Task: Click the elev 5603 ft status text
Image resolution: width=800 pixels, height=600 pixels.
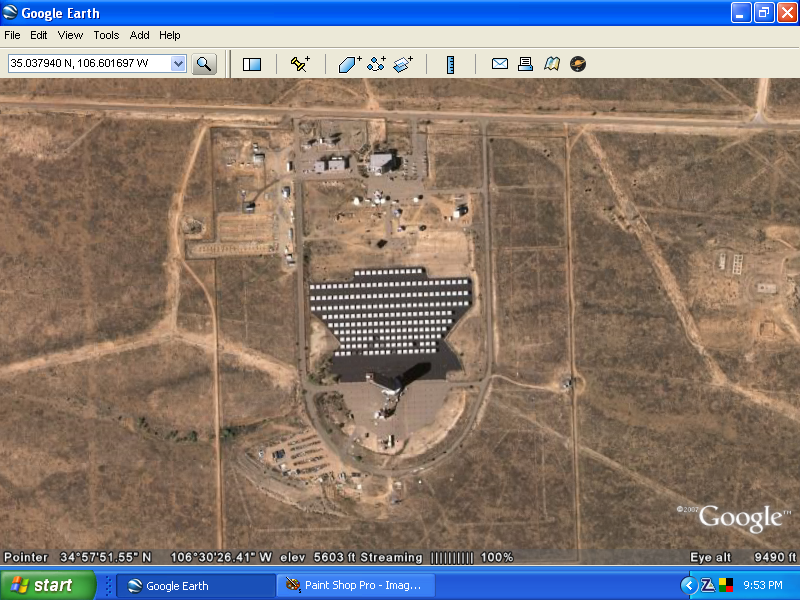Action: point(319,557)
